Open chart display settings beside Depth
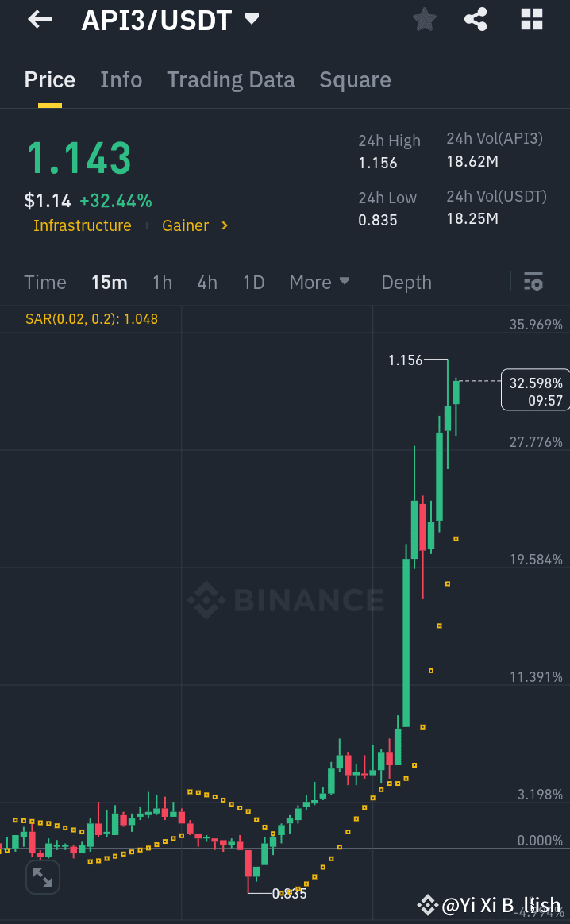This screenshot has height=924, width=570. tap(533, 282)
